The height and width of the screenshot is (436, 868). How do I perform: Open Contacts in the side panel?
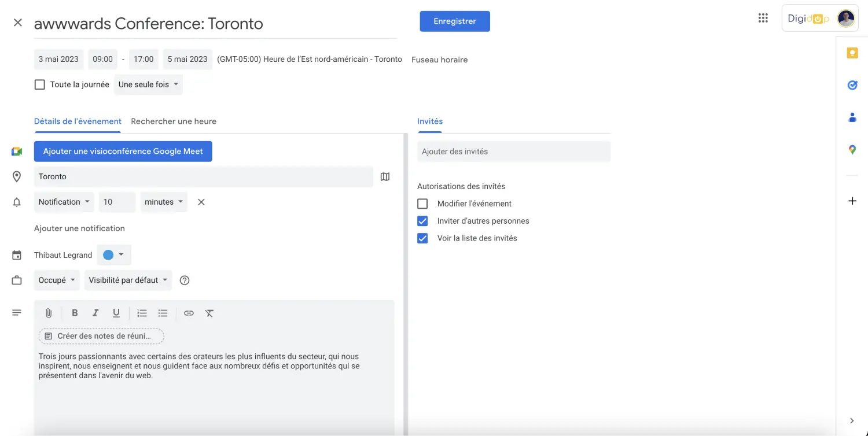[x=852, y=117]
